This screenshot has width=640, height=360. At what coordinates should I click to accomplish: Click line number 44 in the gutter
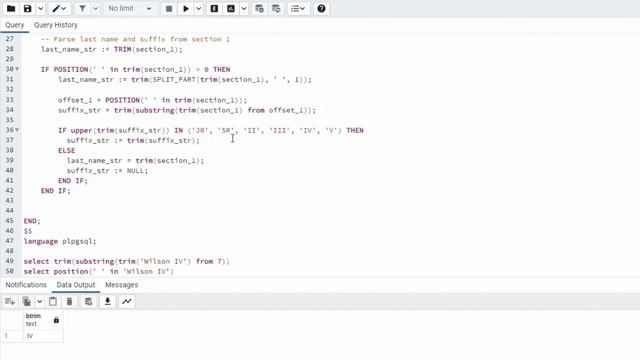(9, 211)
